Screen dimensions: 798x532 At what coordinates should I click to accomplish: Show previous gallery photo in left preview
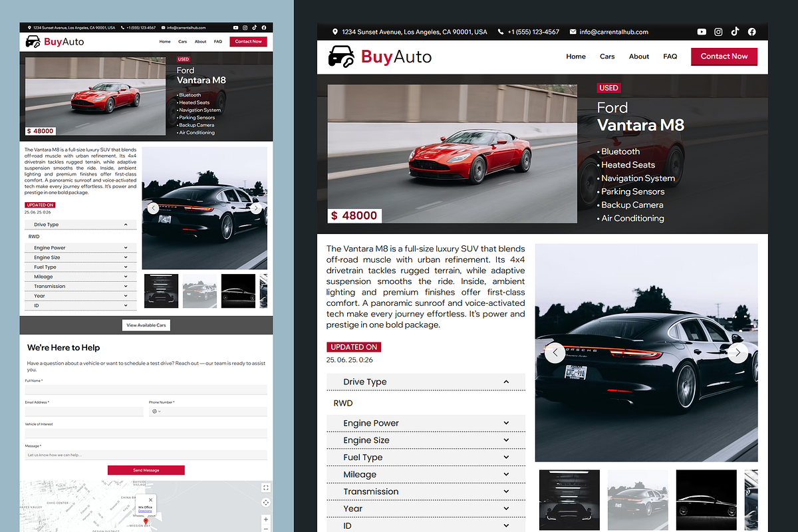pyautogui.click(x=153, y=208)
